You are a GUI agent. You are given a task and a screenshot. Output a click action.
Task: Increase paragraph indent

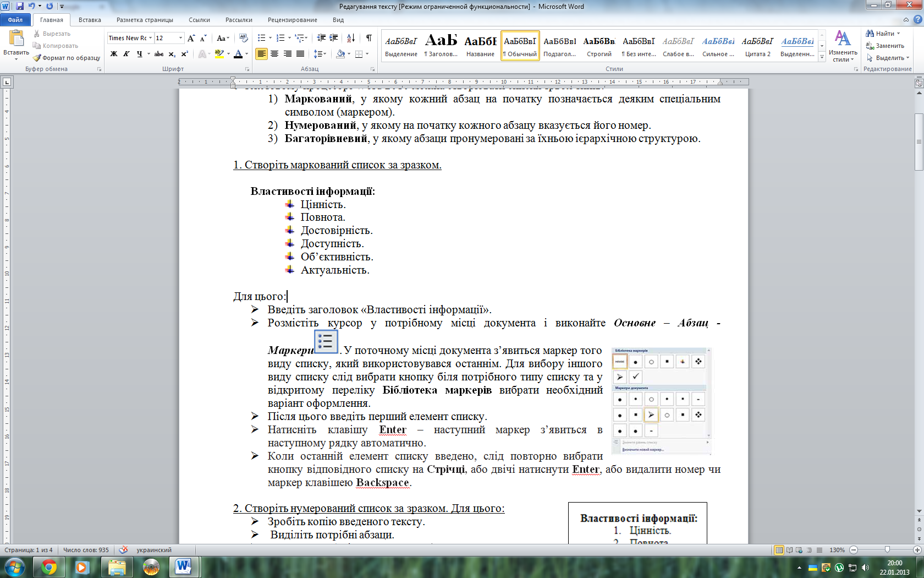click(334, 38)
